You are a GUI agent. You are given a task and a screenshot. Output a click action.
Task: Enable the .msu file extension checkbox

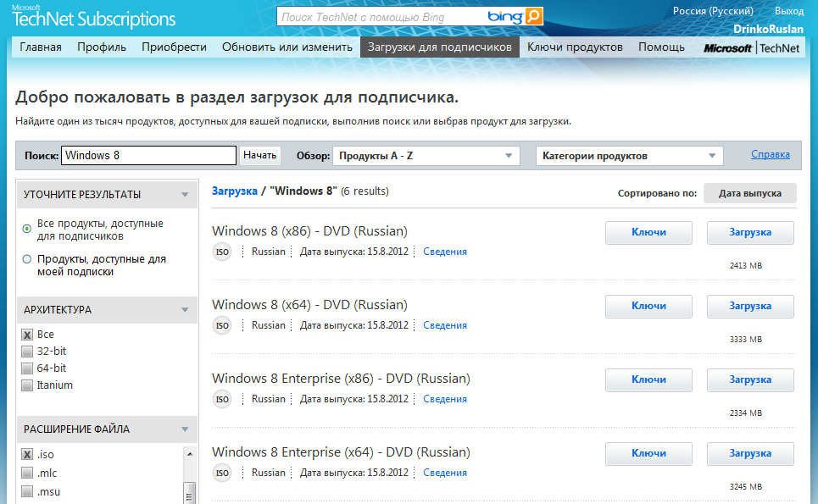coord(27,491)
